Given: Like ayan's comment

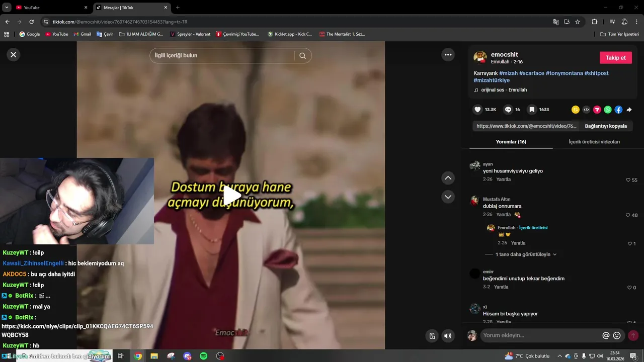Looking at the screenshot, I should click(628, 180).
